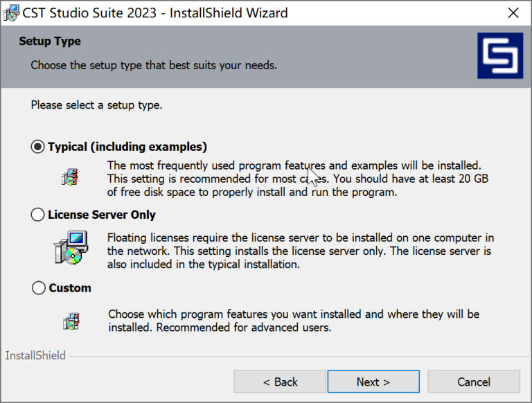Viewport: 532px width, 403px height.
Task: Choose the License Server Only radio button
Action: pyautogui.click(x=38, y=215)
